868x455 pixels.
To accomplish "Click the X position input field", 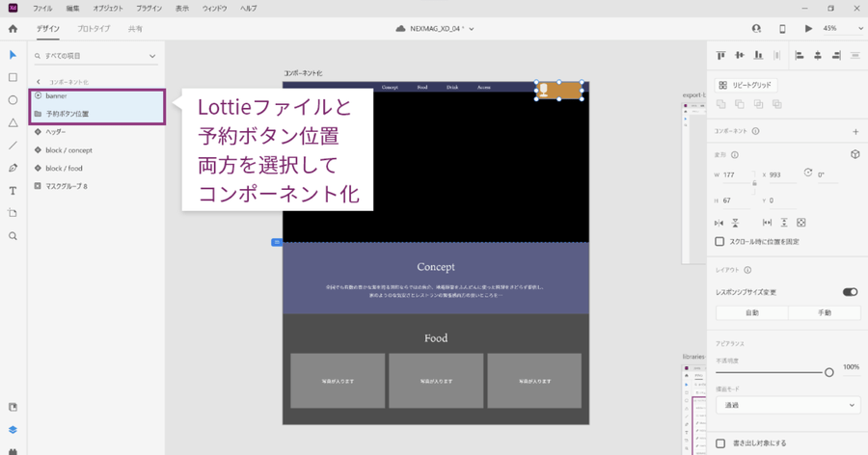I will coord(782,174).
